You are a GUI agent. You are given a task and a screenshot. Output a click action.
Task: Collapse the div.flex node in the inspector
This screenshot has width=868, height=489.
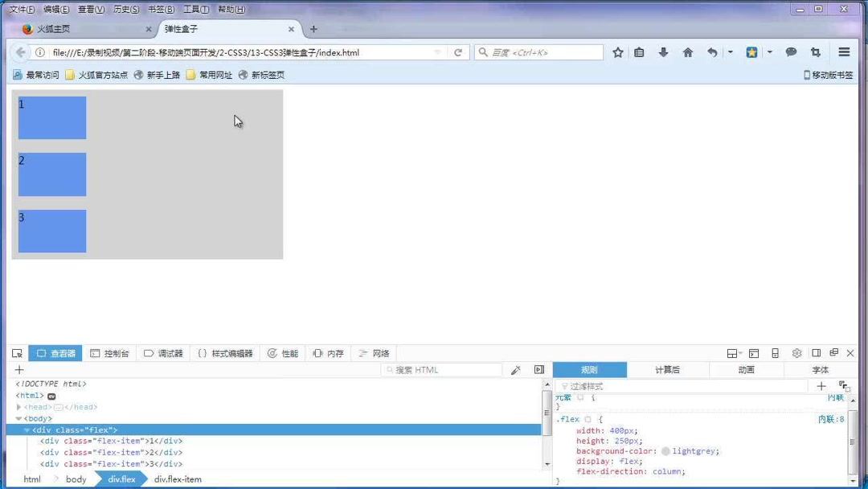click(x=27, y=429)
